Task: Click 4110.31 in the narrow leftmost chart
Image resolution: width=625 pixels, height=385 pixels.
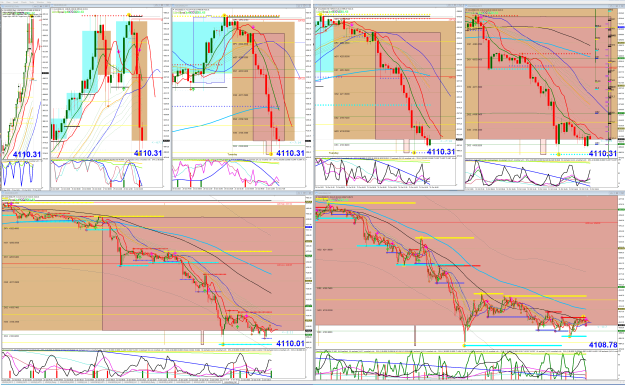Action: click(27, 154)
